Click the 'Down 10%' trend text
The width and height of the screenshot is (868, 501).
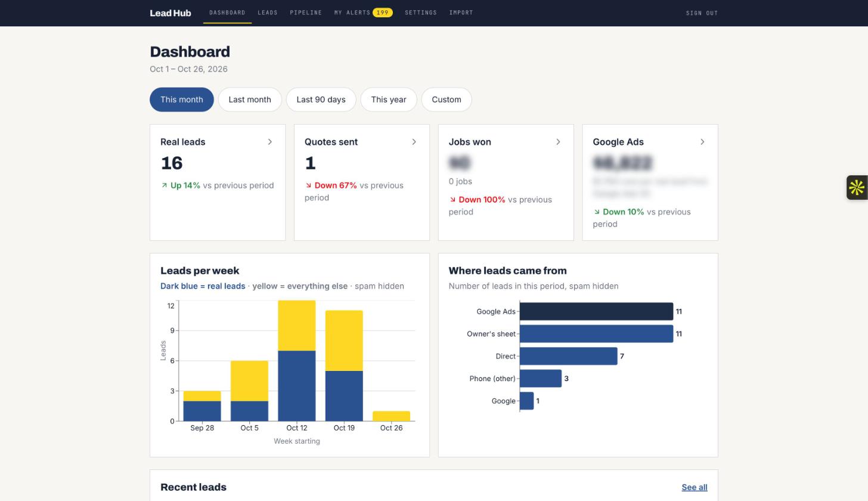coord(624,212)
